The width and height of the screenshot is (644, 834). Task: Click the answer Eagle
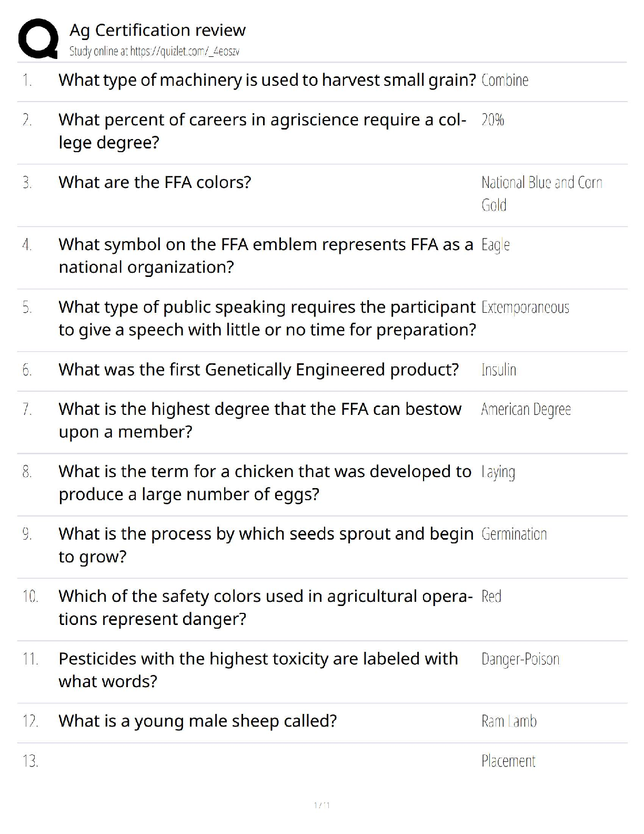pyautogui.click(x=495, y=245)
